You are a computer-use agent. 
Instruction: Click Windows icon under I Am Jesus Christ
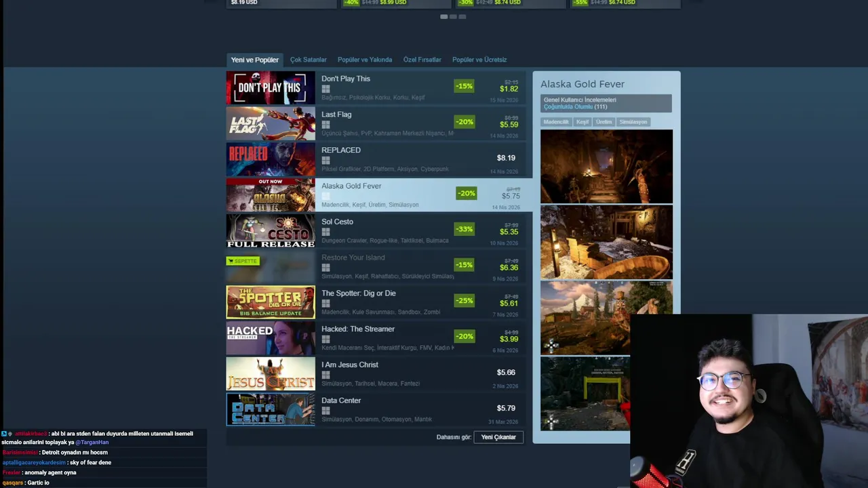coord(325,375)
